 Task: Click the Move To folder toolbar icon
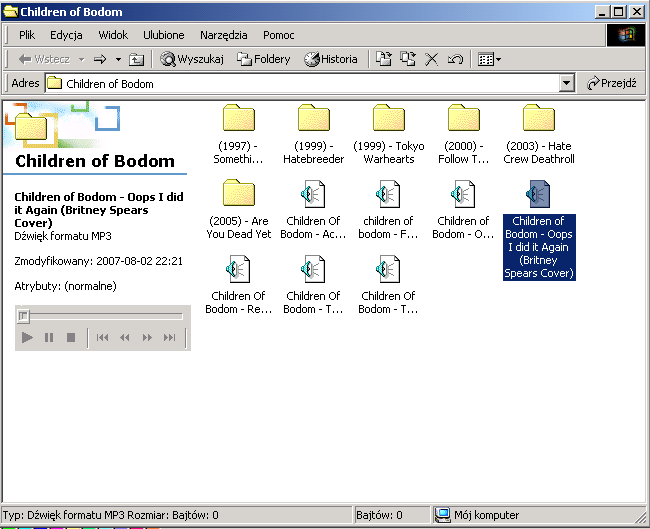coord(384,59)
